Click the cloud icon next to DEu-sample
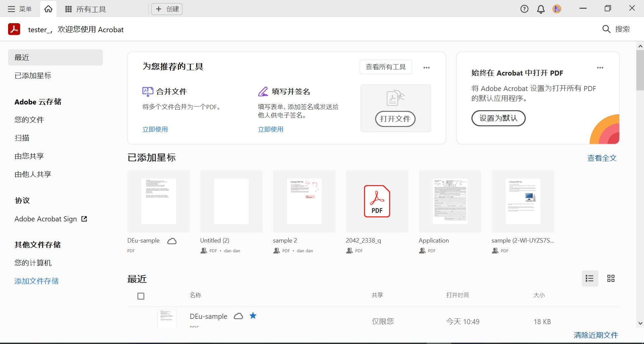 172,241
